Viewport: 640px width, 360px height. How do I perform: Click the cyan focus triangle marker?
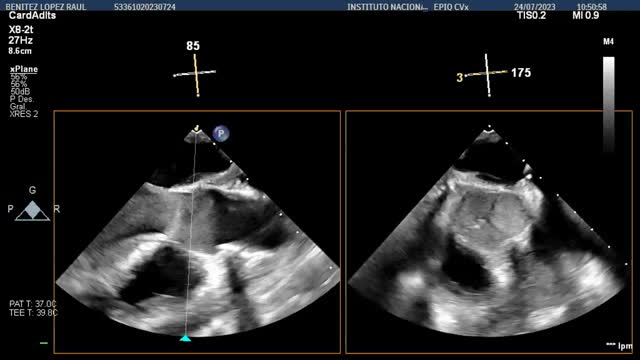click(x=186, y=338)
